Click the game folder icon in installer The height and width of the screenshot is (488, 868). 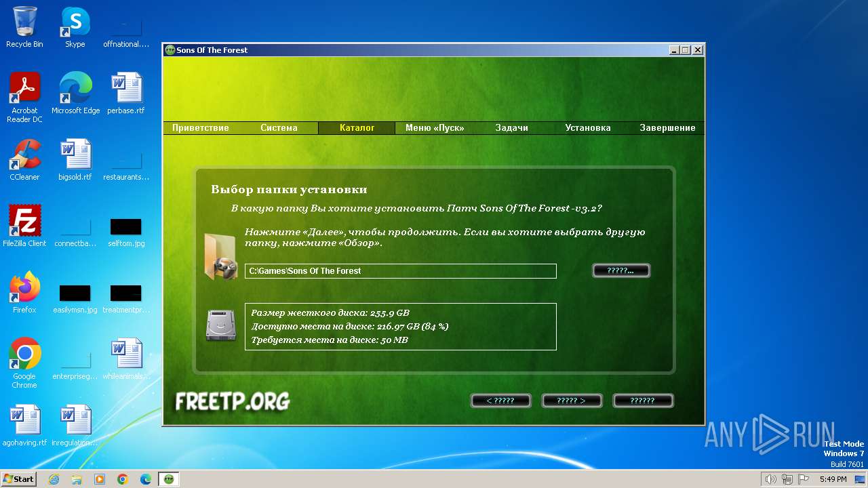point(220,256)
